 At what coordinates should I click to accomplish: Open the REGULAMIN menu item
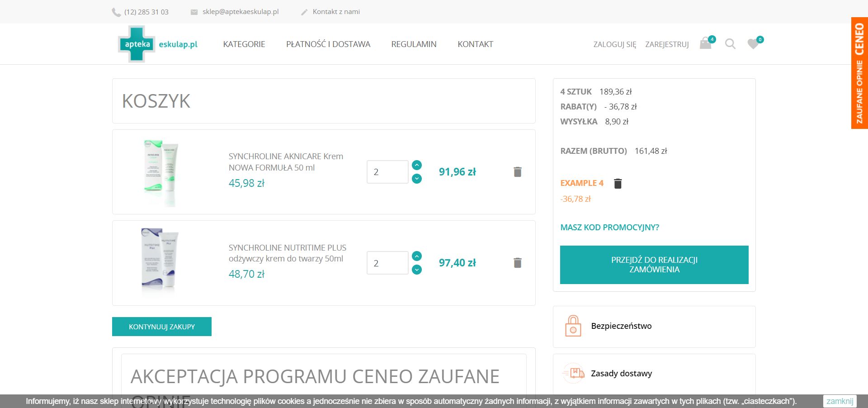[414, 44]
